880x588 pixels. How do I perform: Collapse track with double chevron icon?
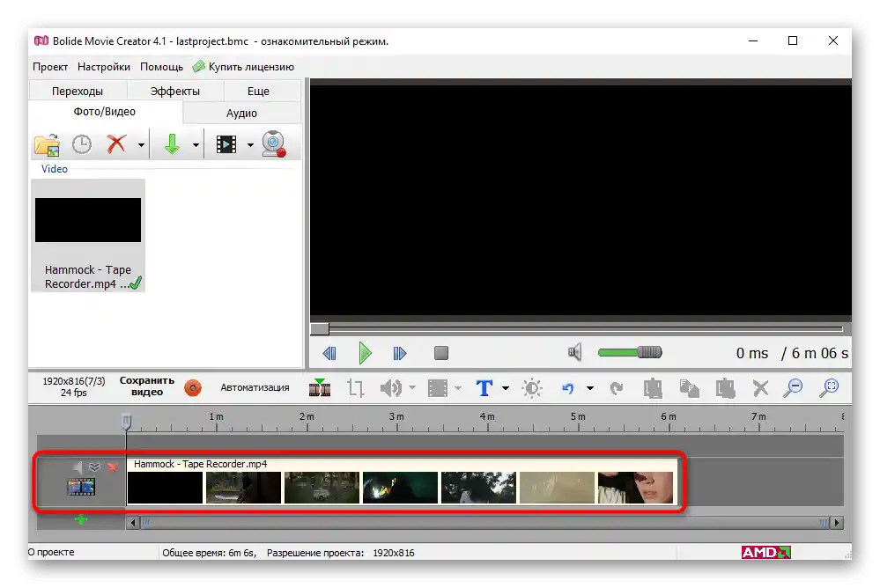[95, 467]
